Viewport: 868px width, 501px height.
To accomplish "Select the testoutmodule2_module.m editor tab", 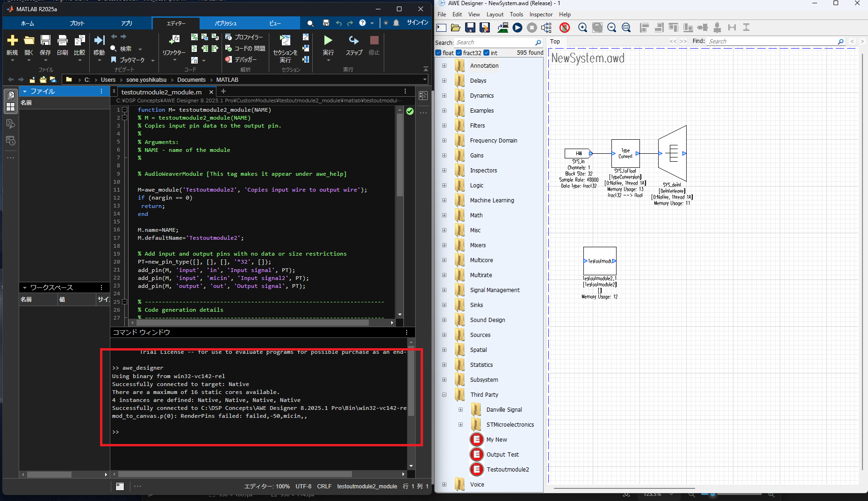I will [162, 92].
